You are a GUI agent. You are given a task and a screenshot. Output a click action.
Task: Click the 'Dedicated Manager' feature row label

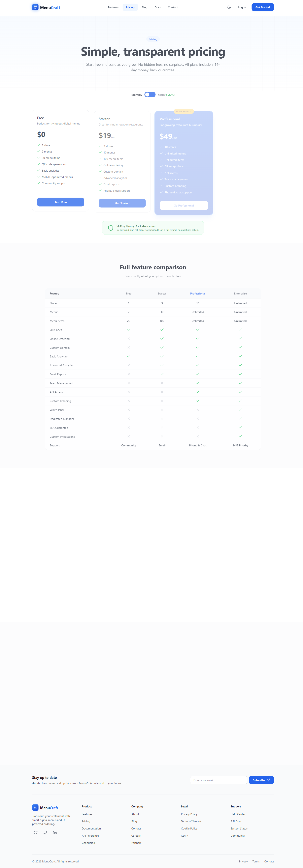pyautogui.click(x=62, y=419)
